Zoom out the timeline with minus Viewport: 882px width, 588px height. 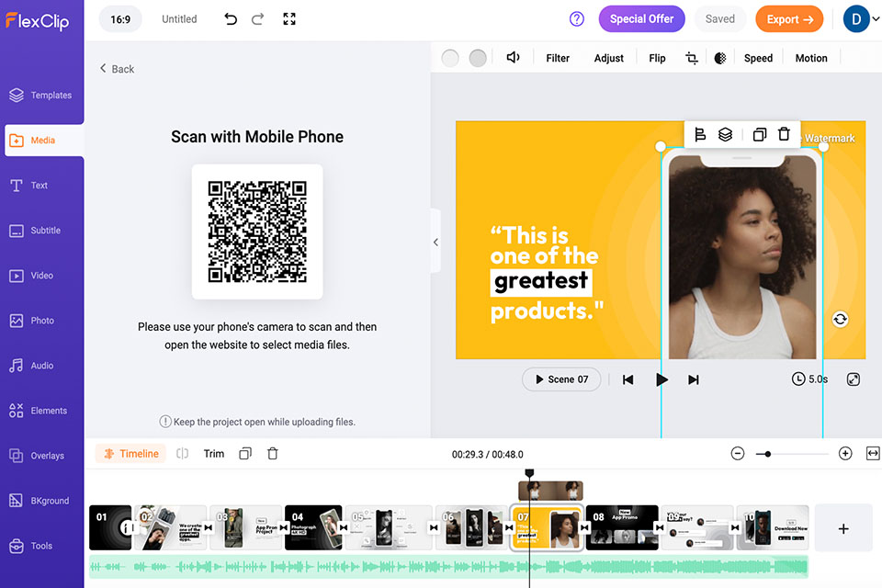click(x=738, y=454)
